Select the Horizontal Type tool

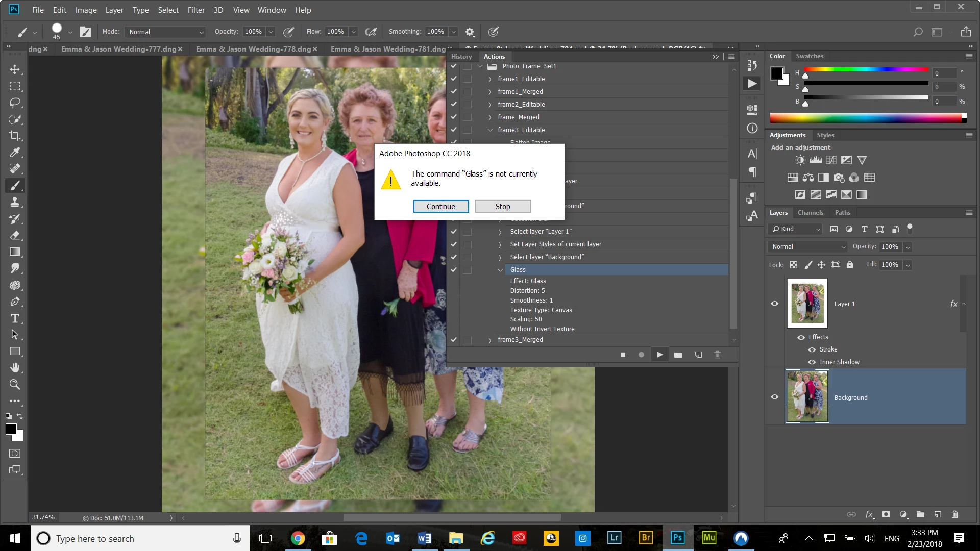tap(15, 318)
